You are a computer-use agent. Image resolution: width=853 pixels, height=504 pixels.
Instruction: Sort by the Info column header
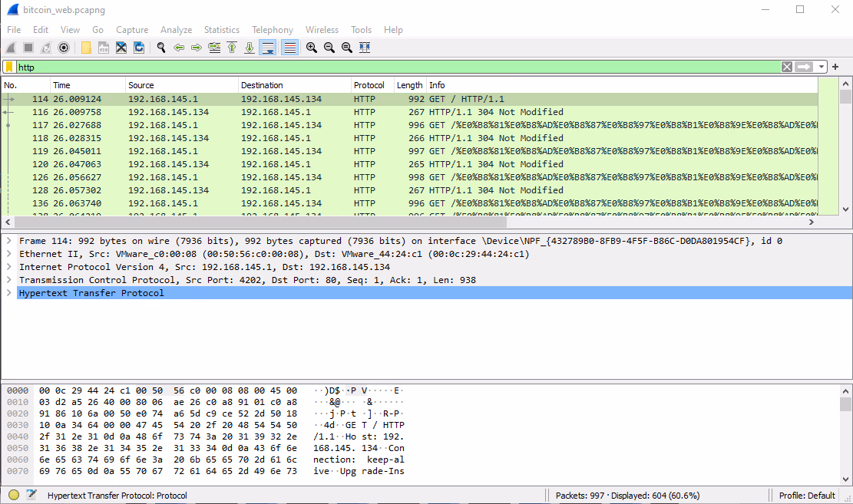pos(622,85)
